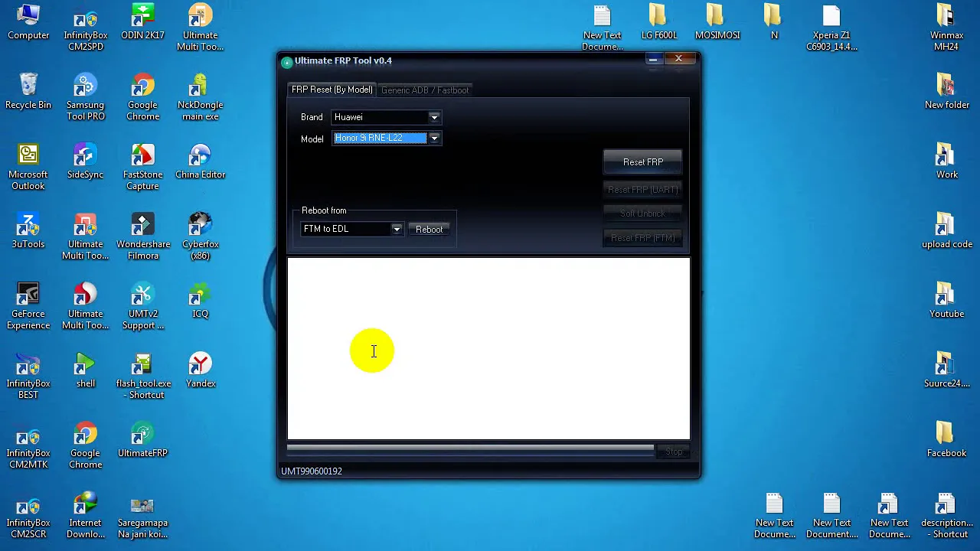Launch FastStone Capture

143,167
